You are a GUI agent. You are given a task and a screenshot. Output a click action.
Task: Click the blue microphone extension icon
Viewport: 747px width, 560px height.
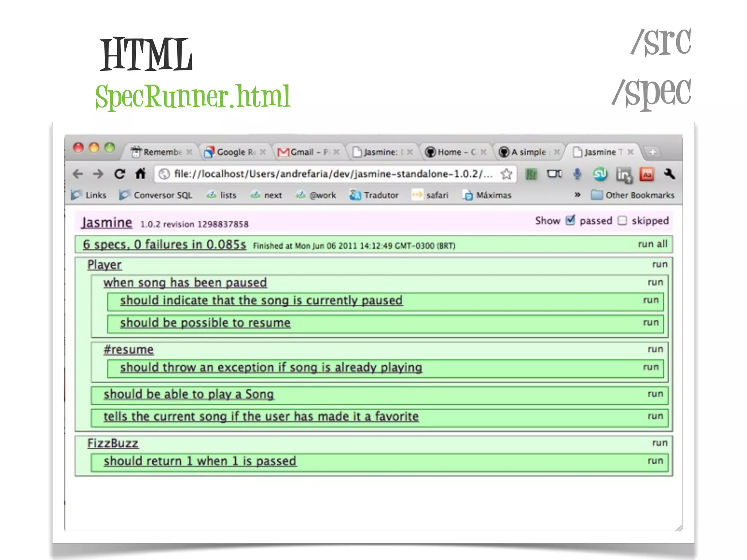[577, 174]
